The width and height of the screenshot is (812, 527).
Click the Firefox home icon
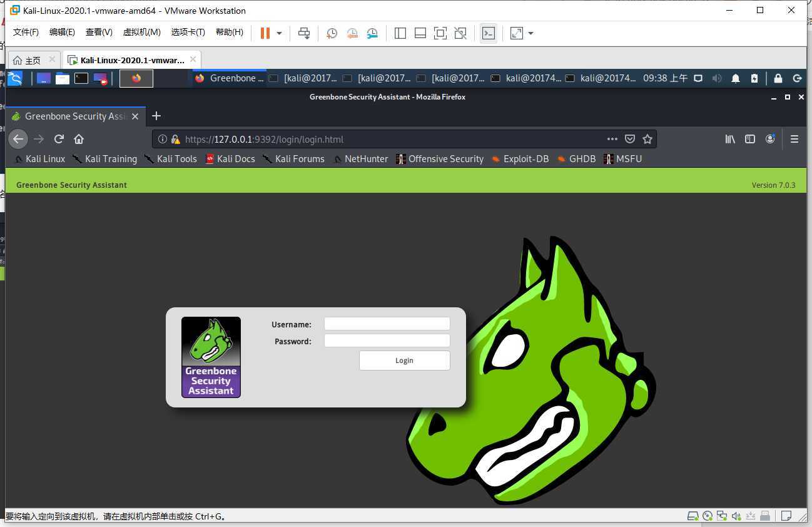(79, 139)
